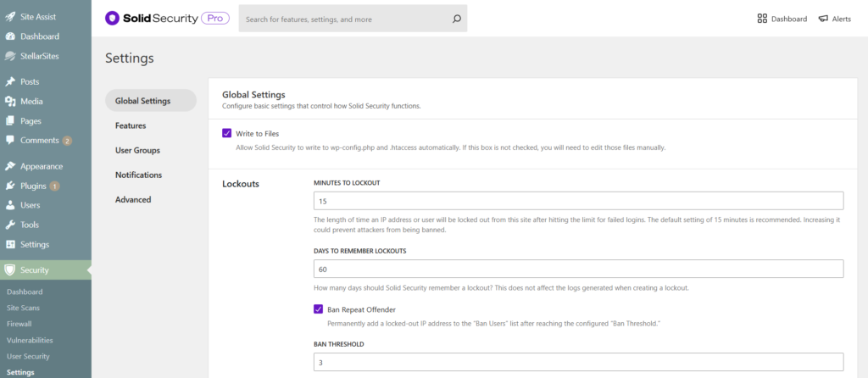
Task: Open Alerts via the megaphone icon
Action: [823, 19]
